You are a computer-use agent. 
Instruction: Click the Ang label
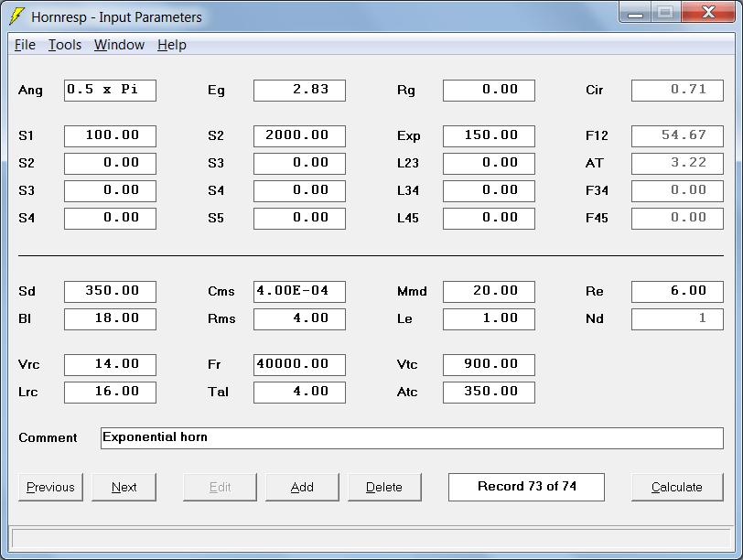point(30,91)
